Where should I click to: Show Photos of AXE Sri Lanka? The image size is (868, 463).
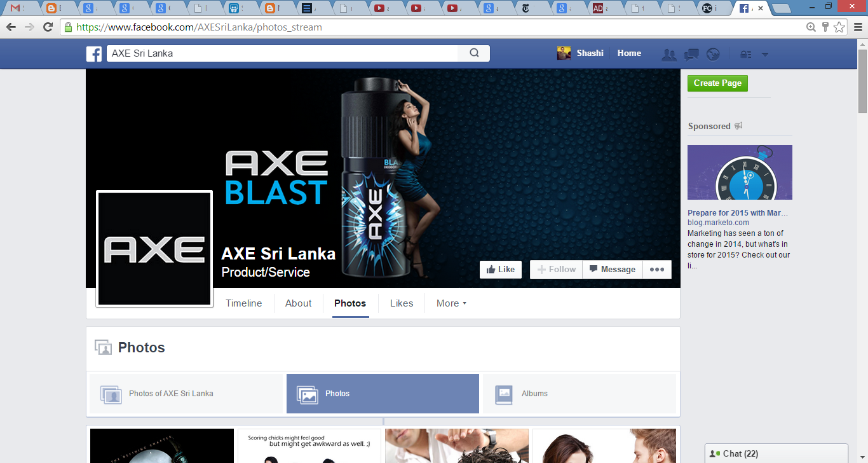coord(186,394)
